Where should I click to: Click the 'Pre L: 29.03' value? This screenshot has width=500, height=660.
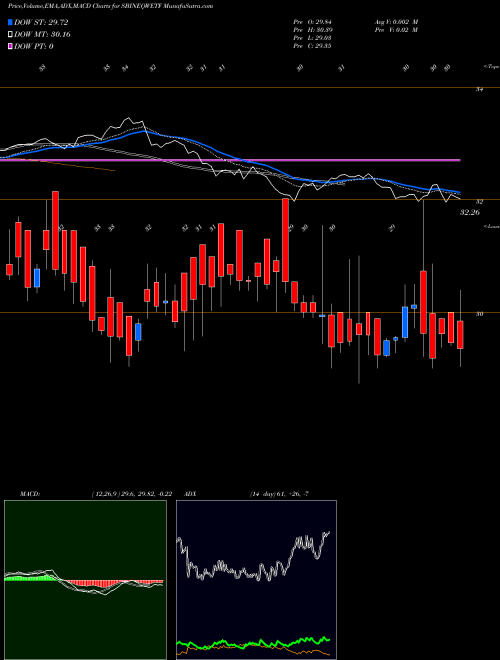[312, 38]
